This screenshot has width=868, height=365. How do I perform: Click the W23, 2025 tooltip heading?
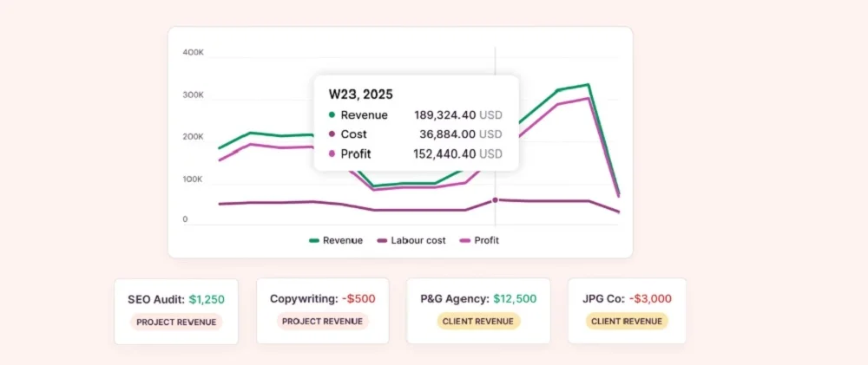360,94
